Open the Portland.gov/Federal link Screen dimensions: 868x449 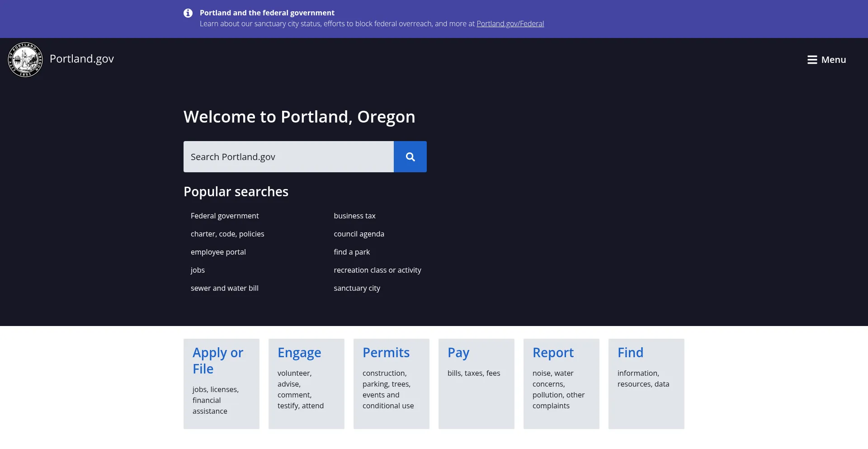(510, 24)
